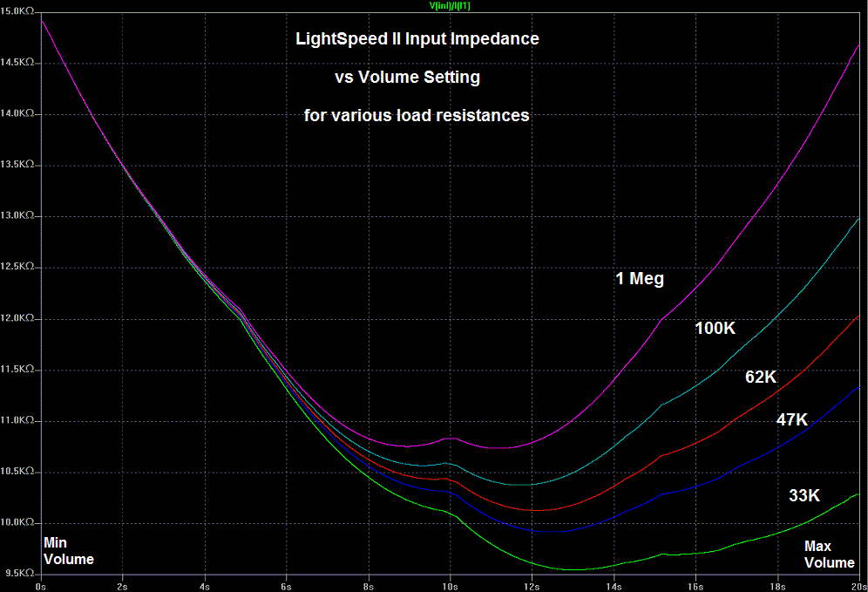Viewport: 868px width, 592px height.
Task: Click the 'vs Volume Setting' annotation
Action: pos(408,77)
